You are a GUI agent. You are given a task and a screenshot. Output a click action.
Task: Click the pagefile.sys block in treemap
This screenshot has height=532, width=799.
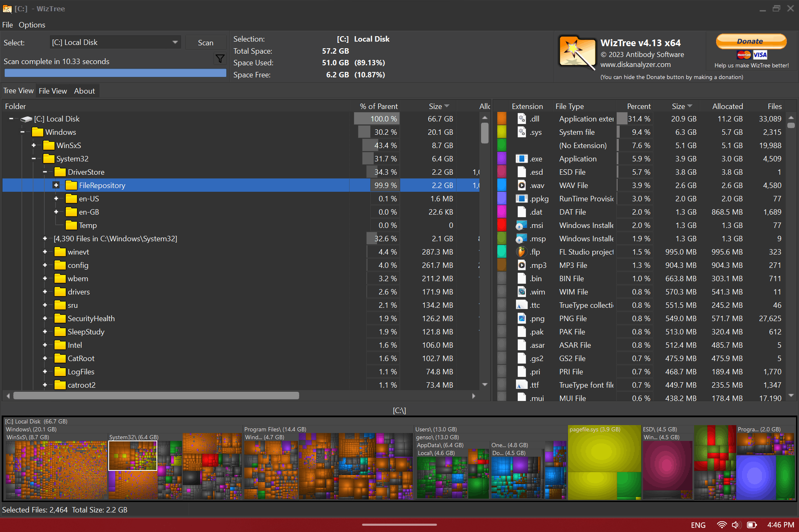point(604,462)
